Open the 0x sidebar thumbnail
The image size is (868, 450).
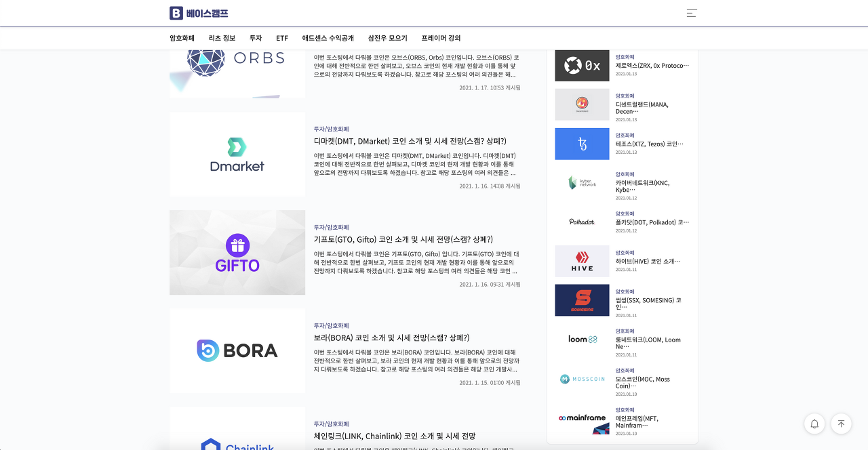pyautogui.click(x=582, y=65)
